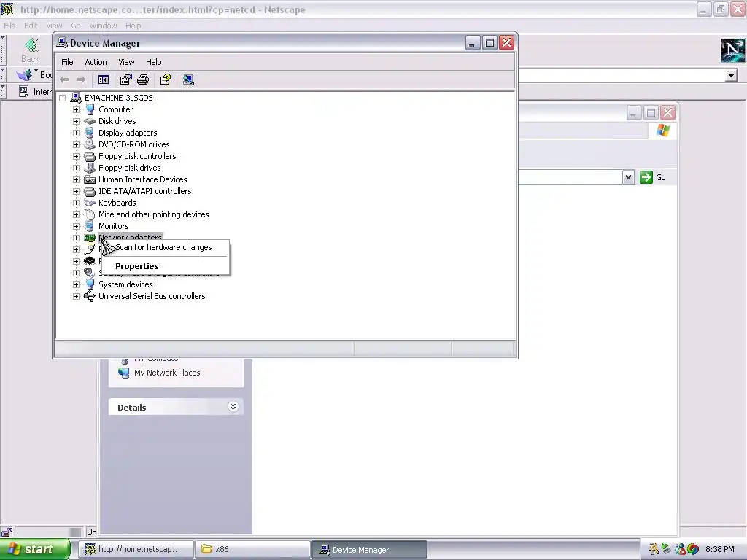747x560 pixels.
Task: Click the Help toolbar icon with question mark
Action: [166, 80]
